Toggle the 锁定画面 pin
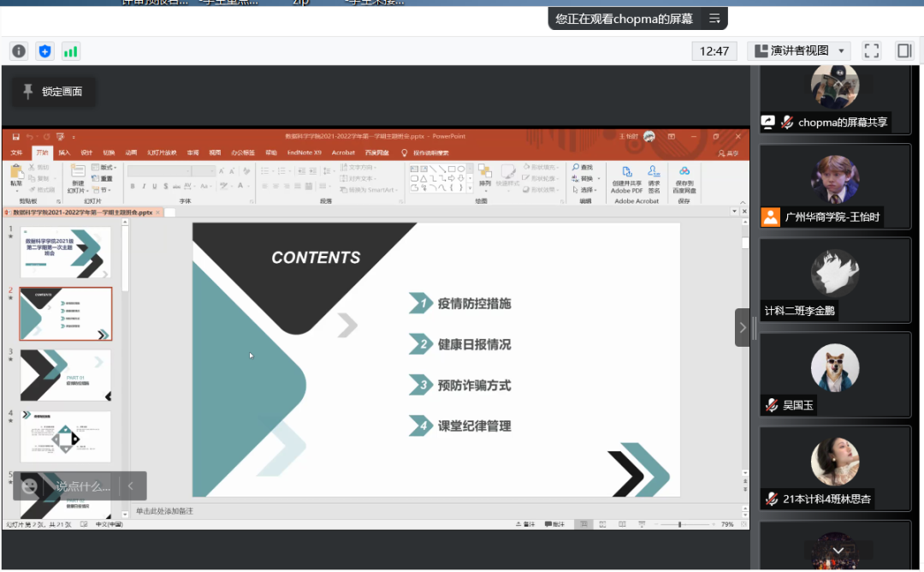The width and height of the screenshot is (924, 572). tap(53, 92)
